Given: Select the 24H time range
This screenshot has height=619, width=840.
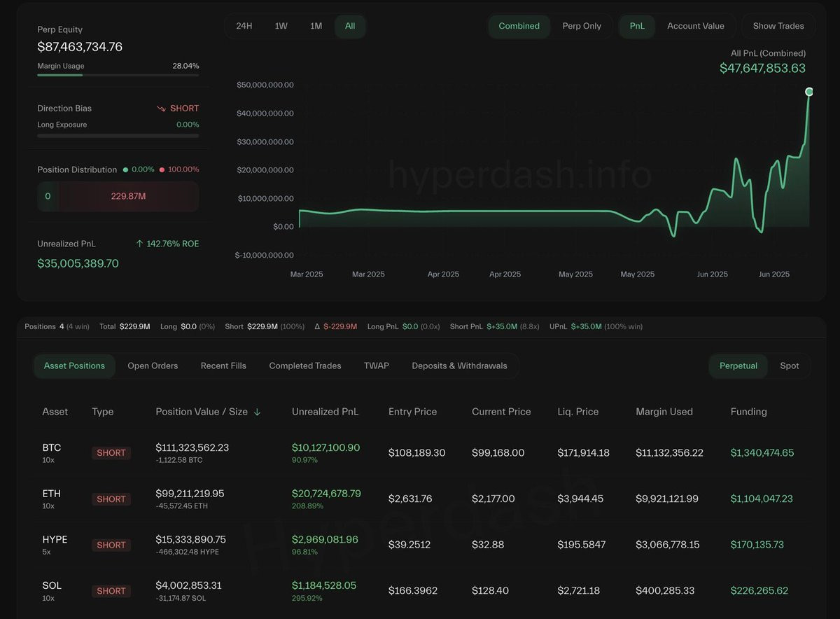Looking at the screenshot, I should click(244, 26).
